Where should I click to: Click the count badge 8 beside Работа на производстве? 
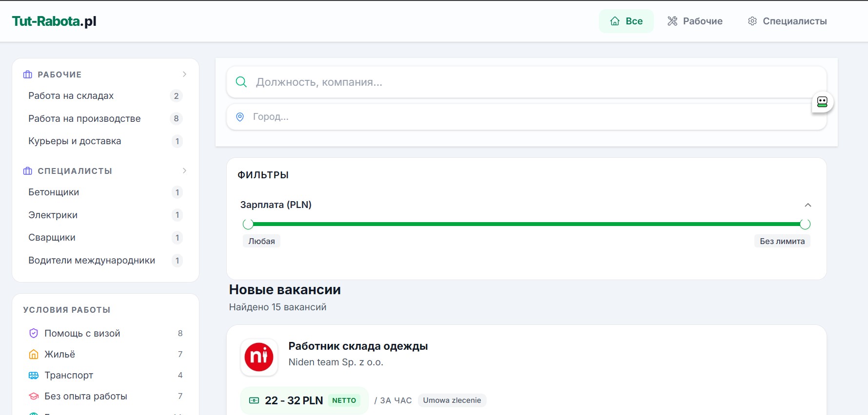pyautogui.click(x=177, y=118)
